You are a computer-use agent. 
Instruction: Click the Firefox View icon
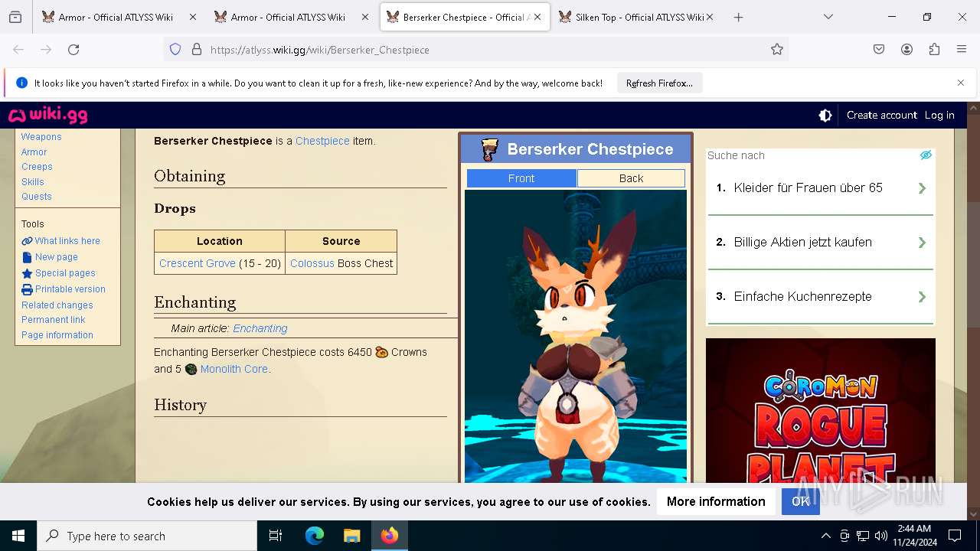(x=15, y=17)
